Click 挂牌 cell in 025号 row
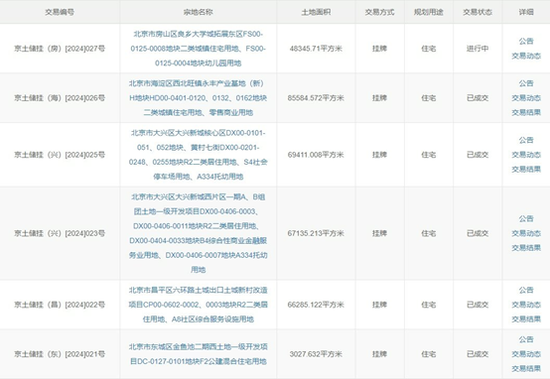Viewport: 550px width, 379px height. [380, 155]
